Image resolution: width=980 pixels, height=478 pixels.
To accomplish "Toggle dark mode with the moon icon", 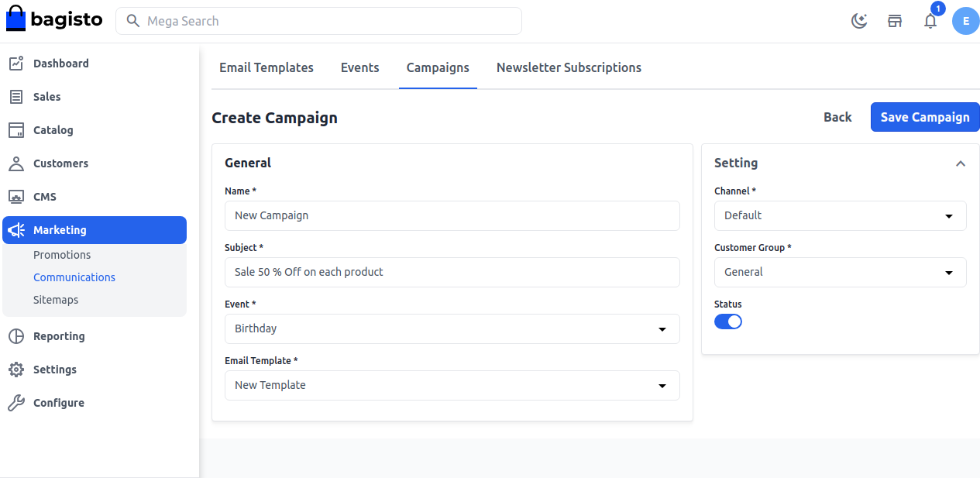I will tap(858, 21).
